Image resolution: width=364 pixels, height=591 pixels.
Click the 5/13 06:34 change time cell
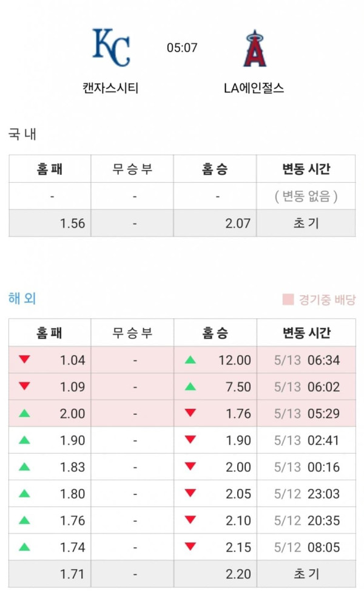(x=307, y=360)
